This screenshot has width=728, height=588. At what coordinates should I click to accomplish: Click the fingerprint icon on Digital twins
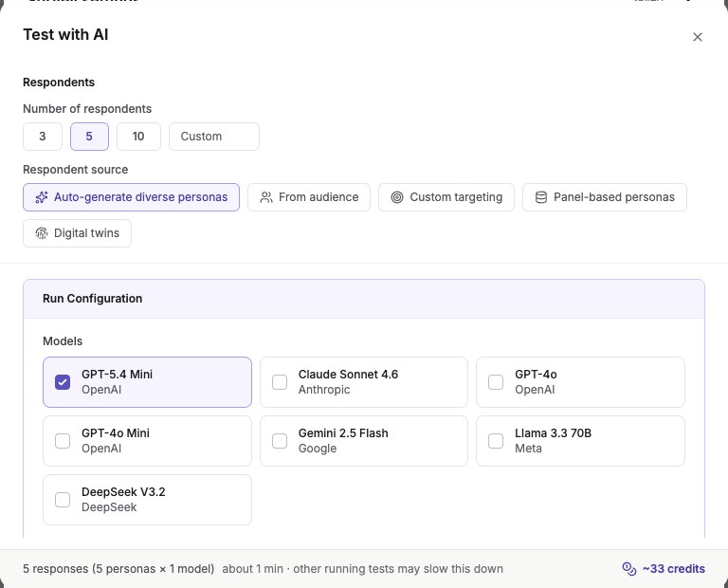42,233
